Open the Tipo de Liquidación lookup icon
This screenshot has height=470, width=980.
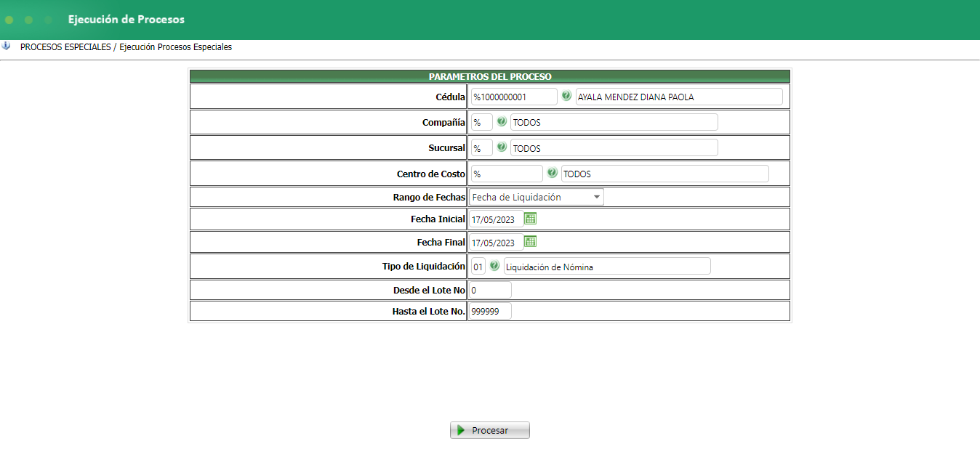coord(494,266)
